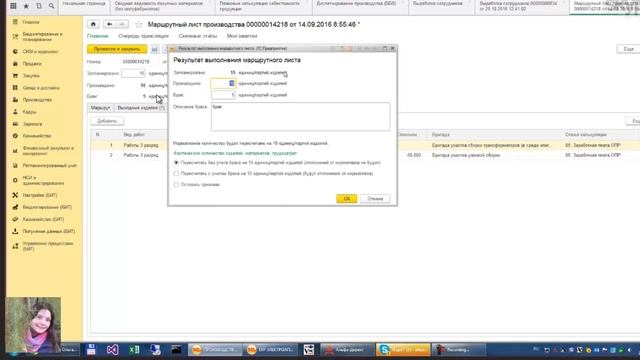Open Кадры section in sidebar

pos(29,112)
